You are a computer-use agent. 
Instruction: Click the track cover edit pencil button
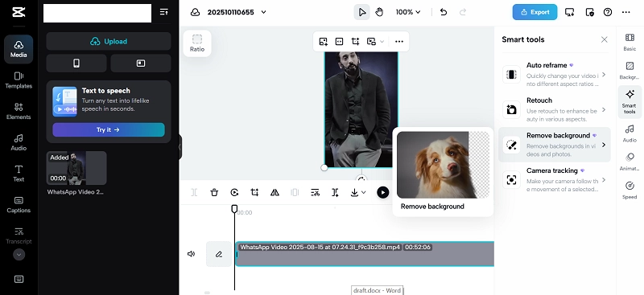click(219, 254)
